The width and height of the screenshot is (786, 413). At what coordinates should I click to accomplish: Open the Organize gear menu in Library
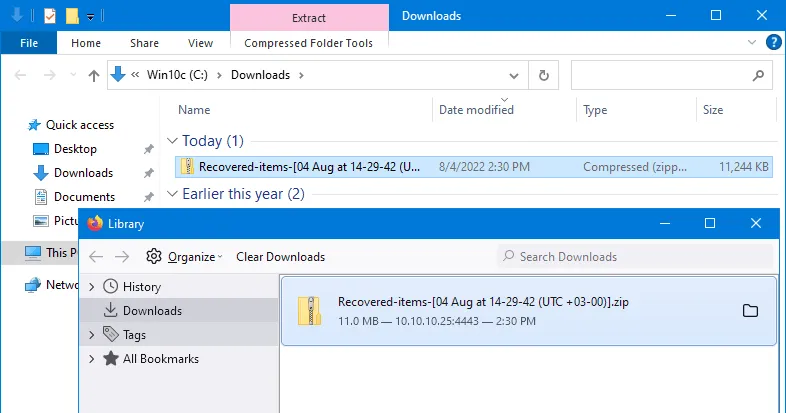184,256
